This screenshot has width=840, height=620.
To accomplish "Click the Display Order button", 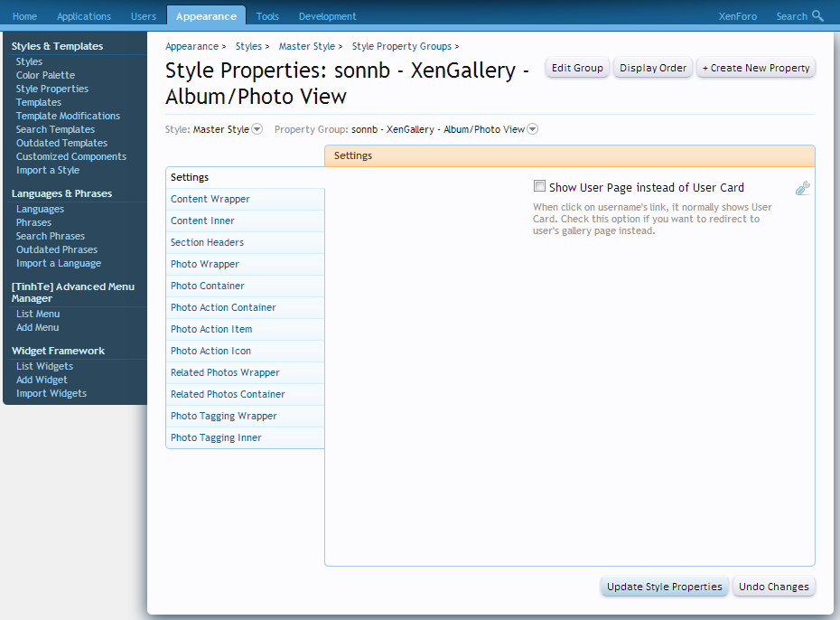I will pos(652,67).
